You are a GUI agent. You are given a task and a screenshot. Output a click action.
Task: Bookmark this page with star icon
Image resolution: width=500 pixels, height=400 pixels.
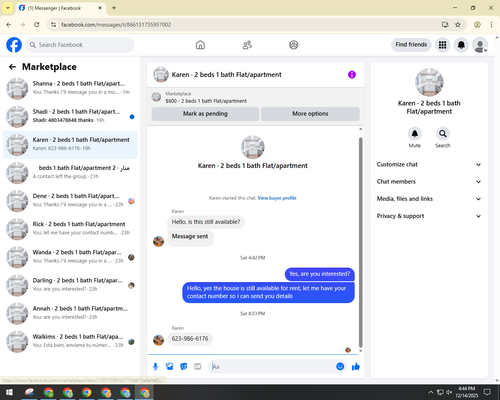(x=458, y=25)
